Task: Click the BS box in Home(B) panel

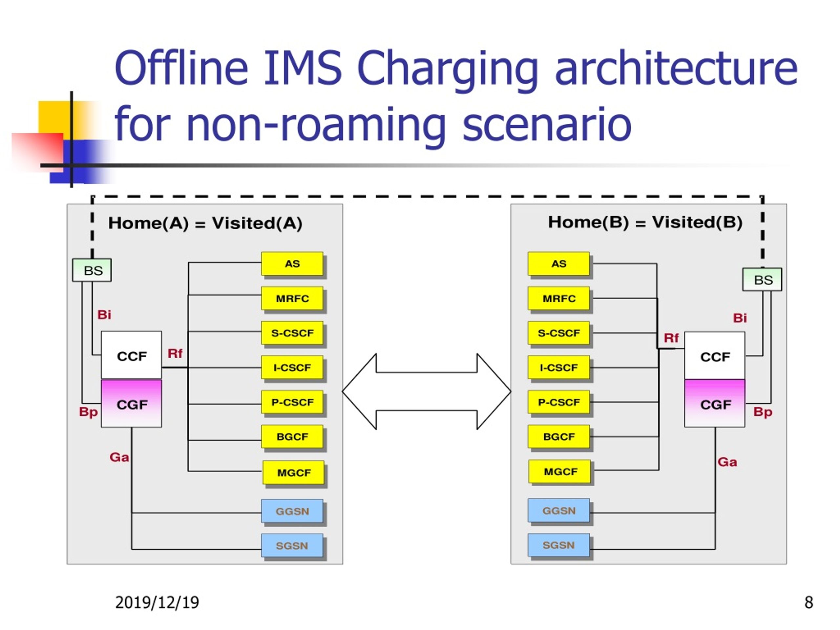Action: [762, 280]
